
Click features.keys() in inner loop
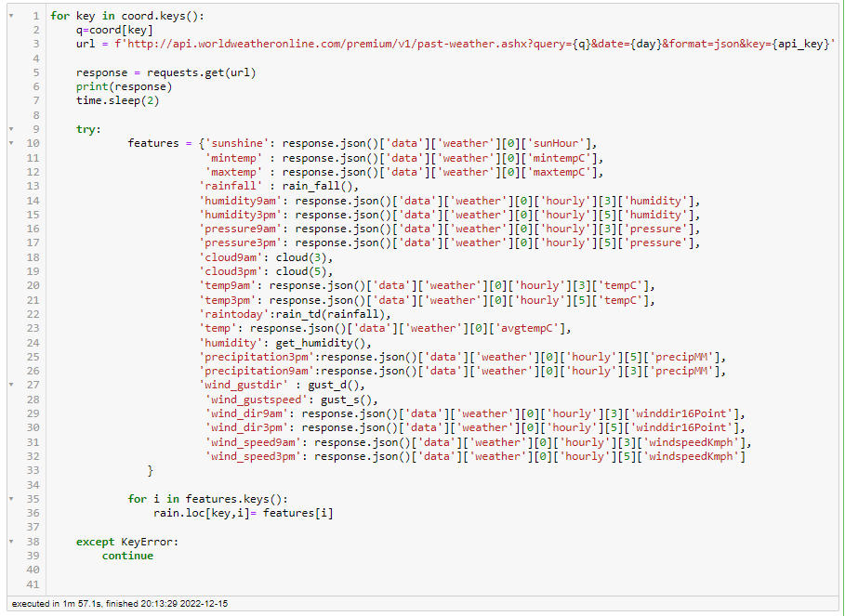[x=234, y=499]
